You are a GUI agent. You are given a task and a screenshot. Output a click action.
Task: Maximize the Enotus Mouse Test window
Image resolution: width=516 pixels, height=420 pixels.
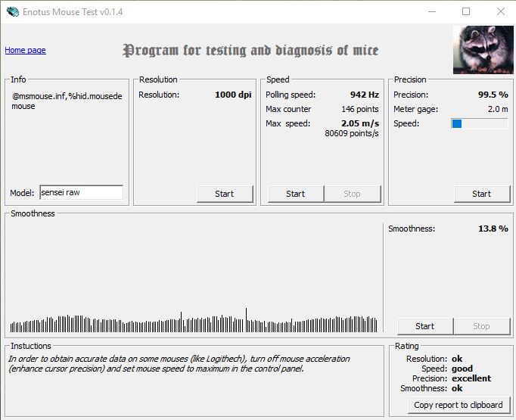466,11
